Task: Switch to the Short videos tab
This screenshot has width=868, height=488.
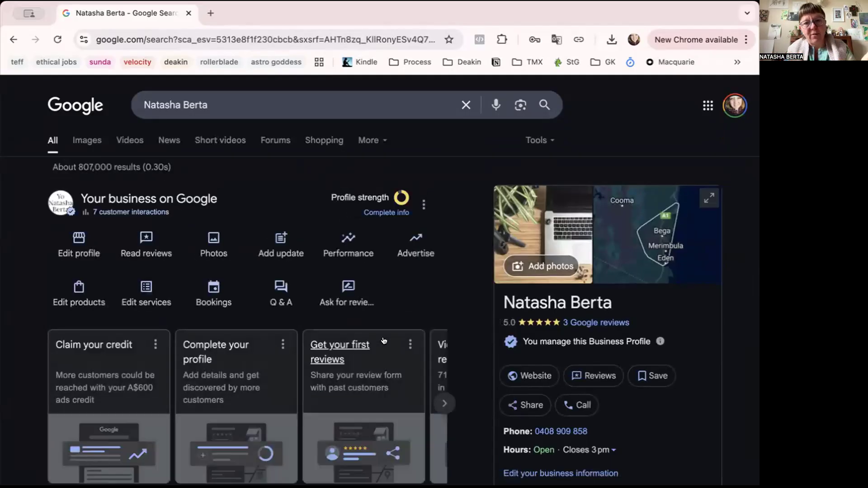Action: coord(220,140)
